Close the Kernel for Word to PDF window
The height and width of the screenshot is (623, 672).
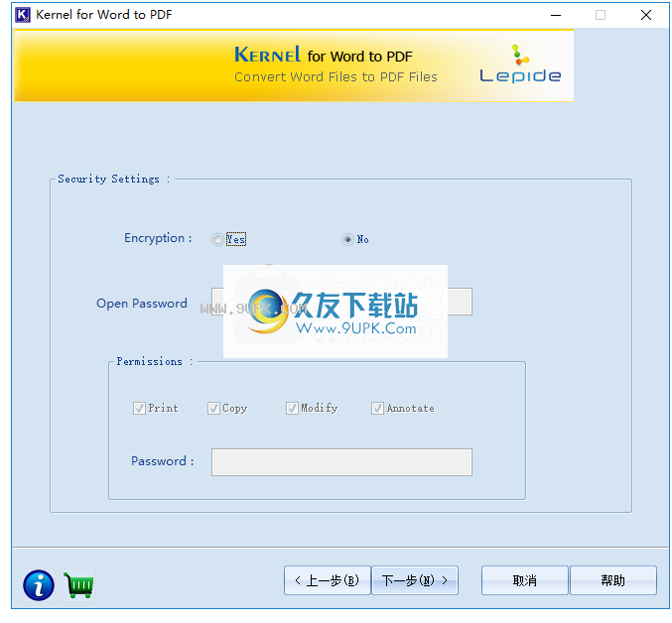(x=646, y=15)
